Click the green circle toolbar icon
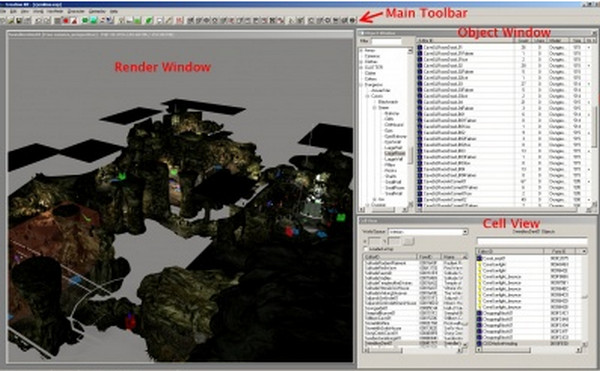 85,20
